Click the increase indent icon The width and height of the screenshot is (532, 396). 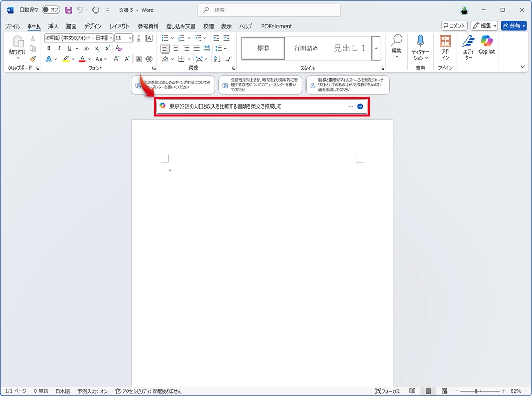point(227,38)
